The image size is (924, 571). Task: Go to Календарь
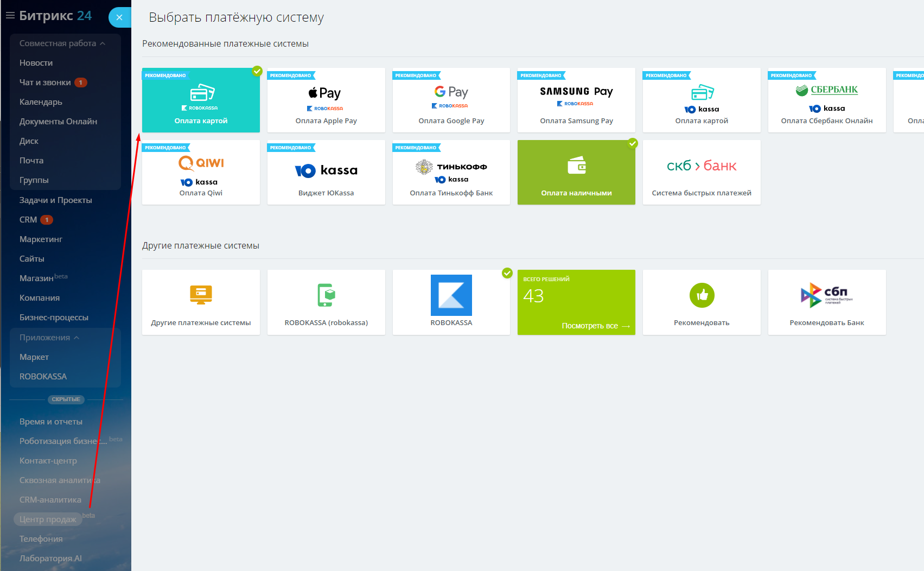click(41, 102)
